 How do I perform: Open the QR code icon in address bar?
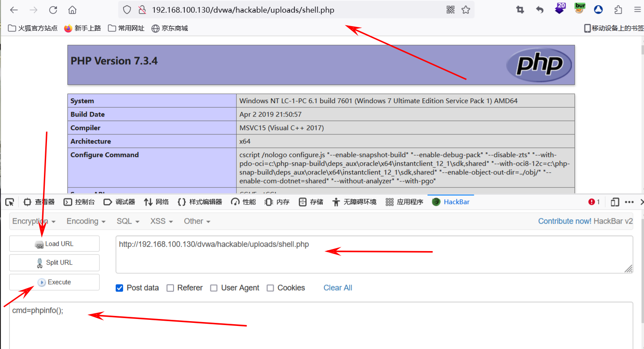click(450, 10)
